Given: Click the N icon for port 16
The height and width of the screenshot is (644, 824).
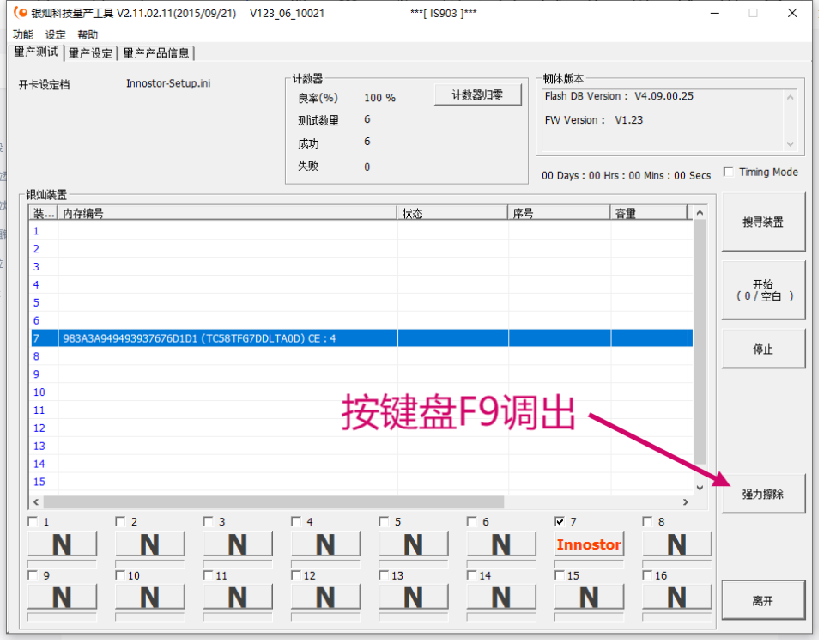Looking at the screenshot, I should 676,597.
